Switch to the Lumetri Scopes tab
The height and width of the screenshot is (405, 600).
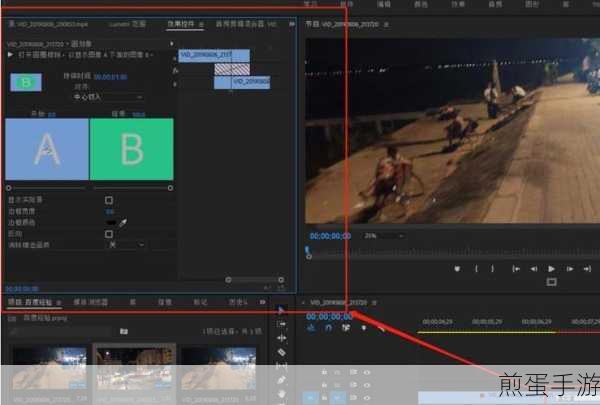(x=127, y=24)
